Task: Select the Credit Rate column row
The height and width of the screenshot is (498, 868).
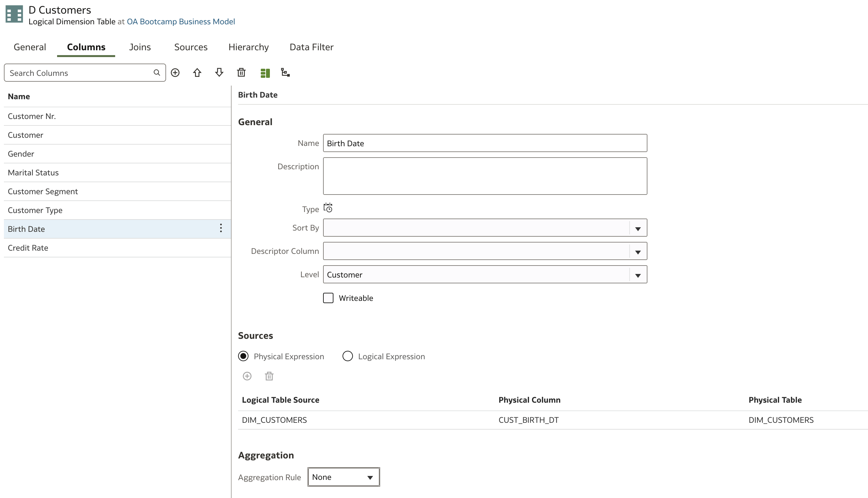Action: [117, 248]
